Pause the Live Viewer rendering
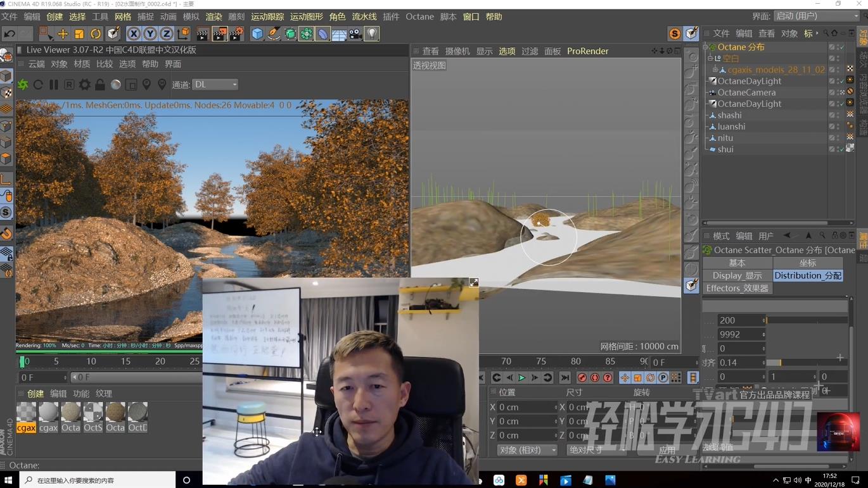The height and width of the screenshot is (488, 868). (54, 84)
